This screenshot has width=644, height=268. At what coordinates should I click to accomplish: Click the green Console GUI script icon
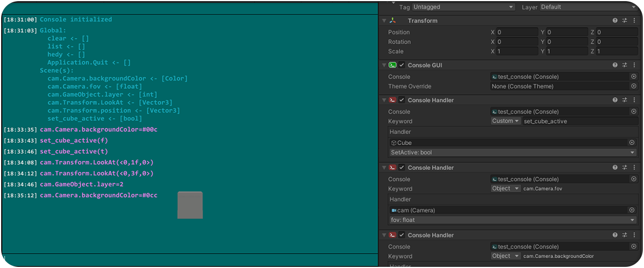(393, 65)
